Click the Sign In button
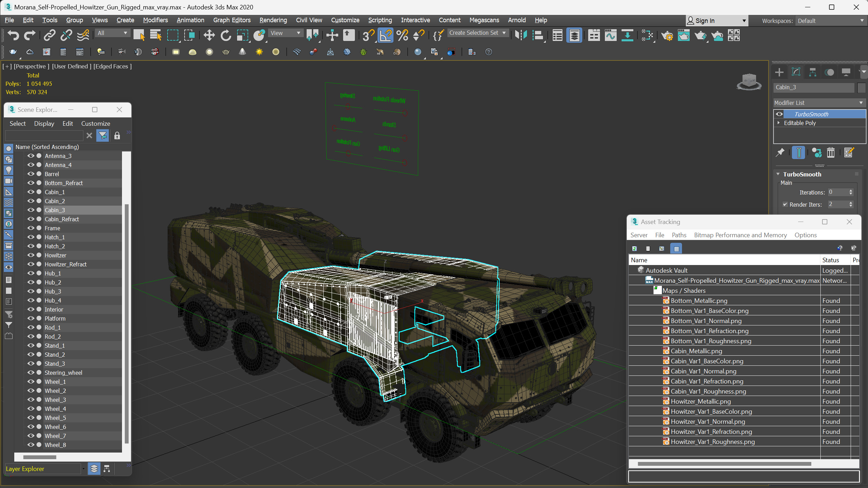 click(x=705, y=20)
